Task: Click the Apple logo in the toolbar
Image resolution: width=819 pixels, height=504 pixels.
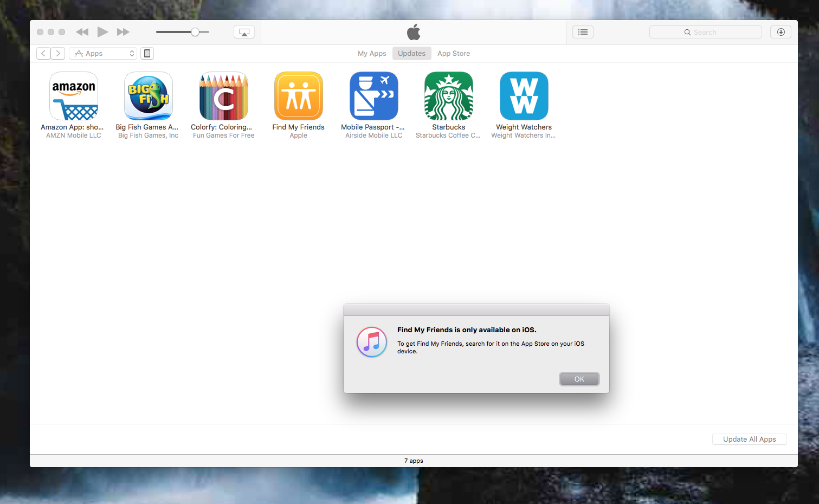Action: click(x=414, y=32)
